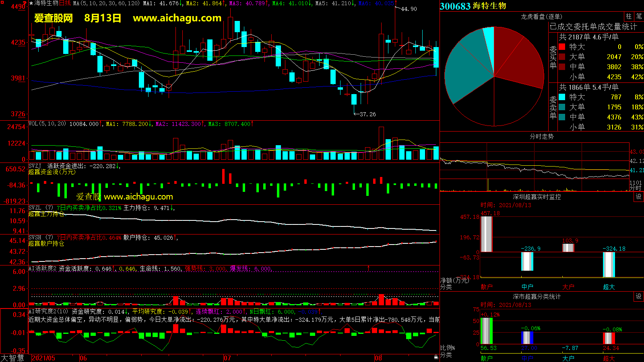Click the star icon before 海特生物
The image size is (644, 362).
[31, 3]
